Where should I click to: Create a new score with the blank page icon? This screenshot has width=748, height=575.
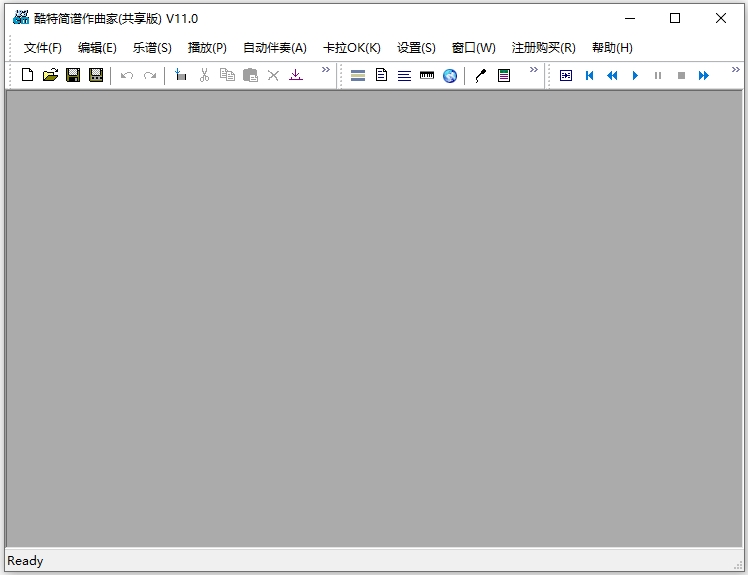tap(27, 75)
